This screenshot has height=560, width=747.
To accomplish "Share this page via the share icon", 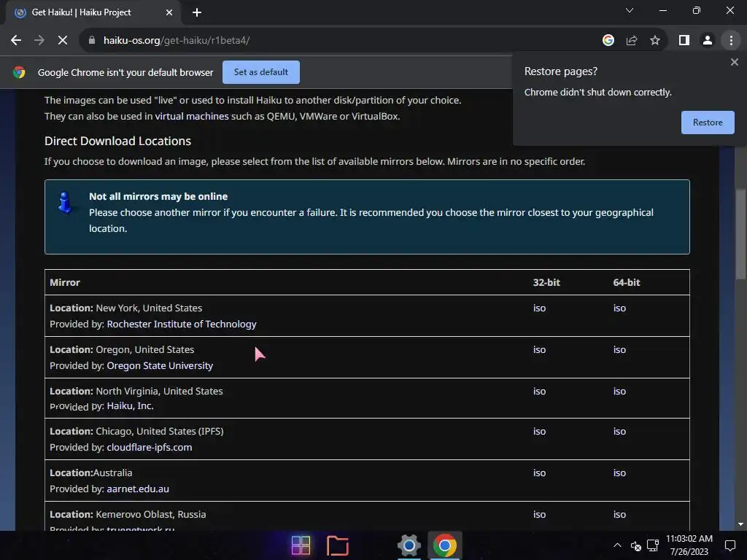I will click(632, 41).
